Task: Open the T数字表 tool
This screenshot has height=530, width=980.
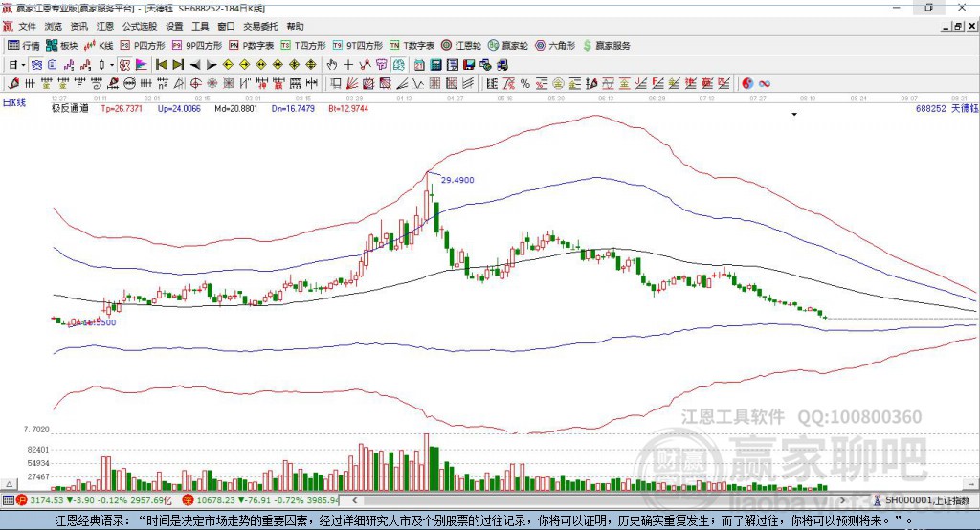Action: (x=412, y=46)
